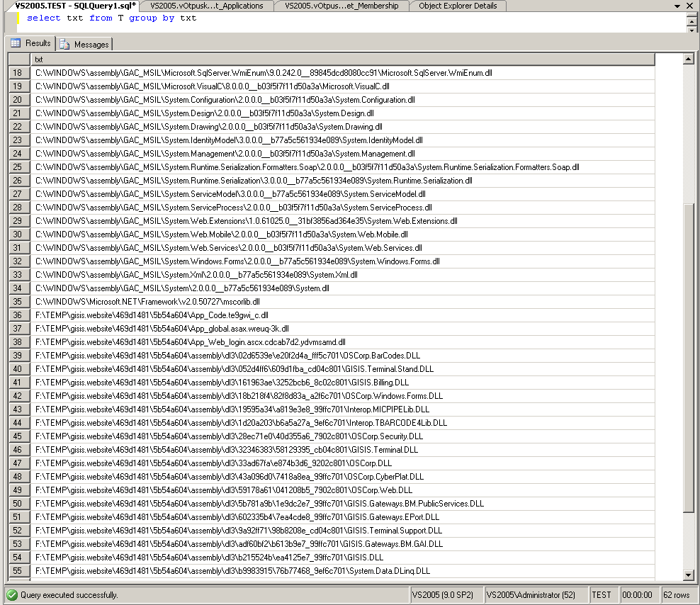This screenshot has width=700, height=605.
Task: Select the System.Design.dll cell
Action: (342, 113)
